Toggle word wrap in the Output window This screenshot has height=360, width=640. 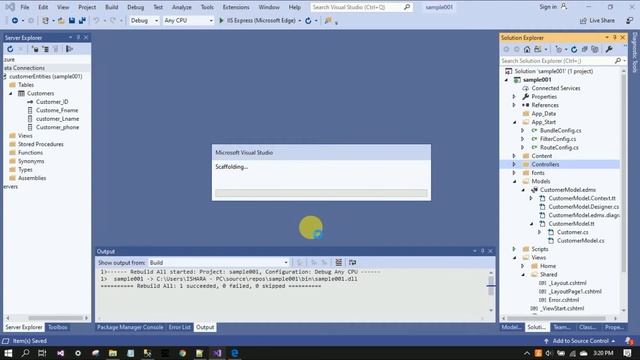[353, 262]
